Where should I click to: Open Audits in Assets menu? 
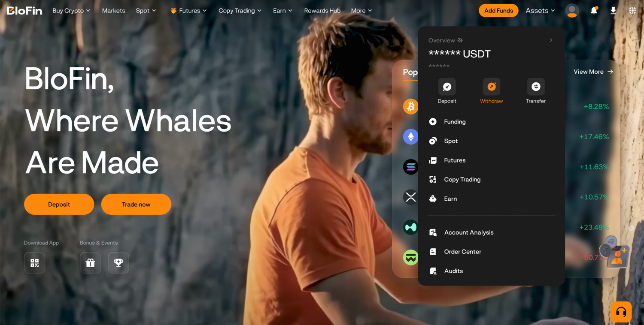492,271
